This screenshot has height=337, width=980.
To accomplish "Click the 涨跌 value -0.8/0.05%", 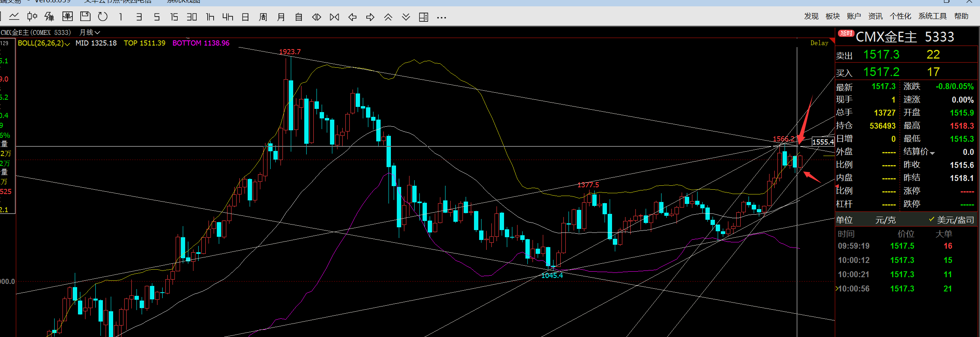I will tap(955, 87).
